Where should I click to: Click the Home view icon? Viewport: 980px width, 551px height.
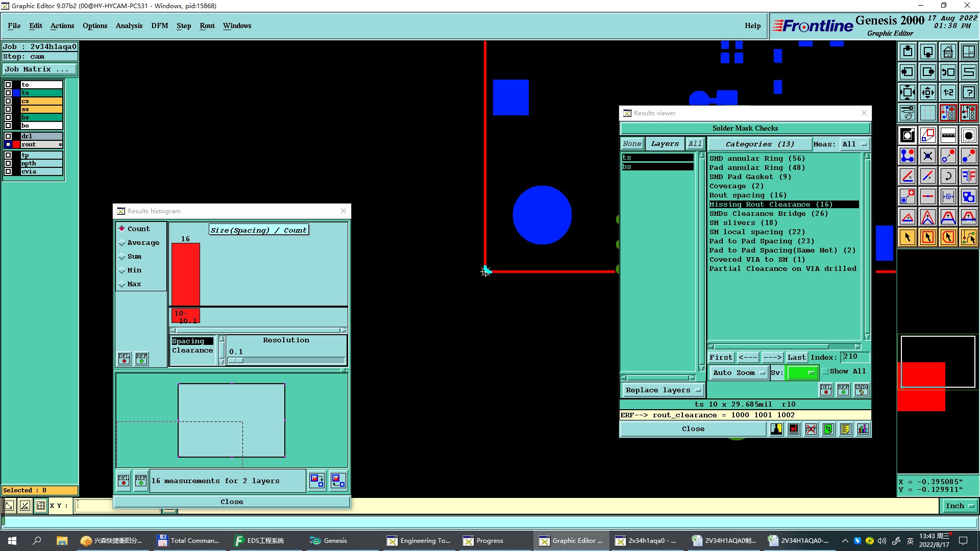pos(948,52)
